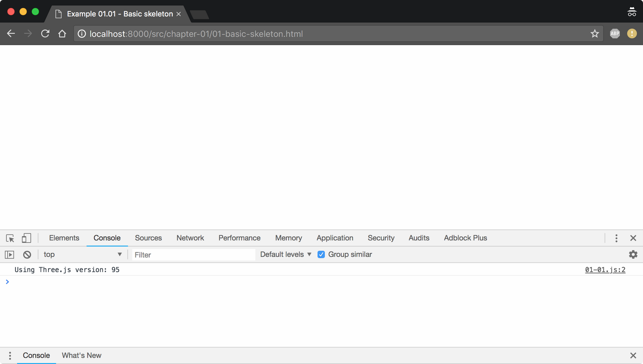Close the Basic skeleton browser tab
This screenshot has height=364, width=643.
[x=178, y=14]
